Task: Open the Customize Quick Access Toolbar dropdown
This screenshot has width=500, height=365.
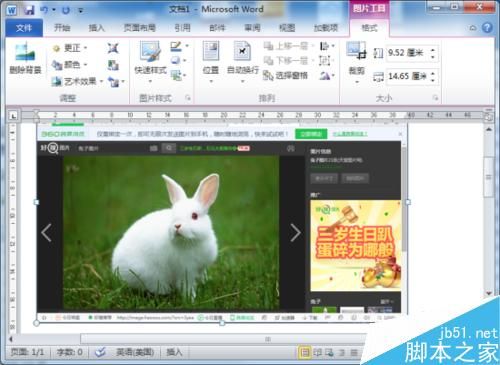Action: point(80,11)
